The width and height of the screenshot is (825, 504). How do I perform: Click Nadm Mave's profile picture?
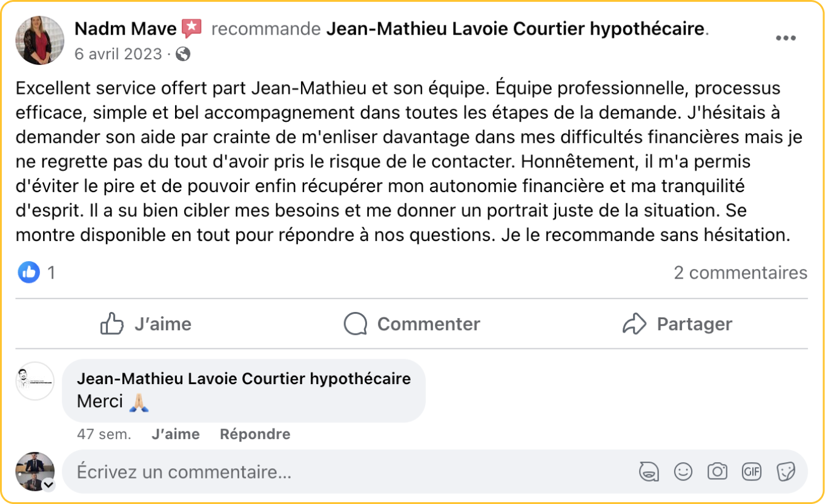tap(39, 40)
